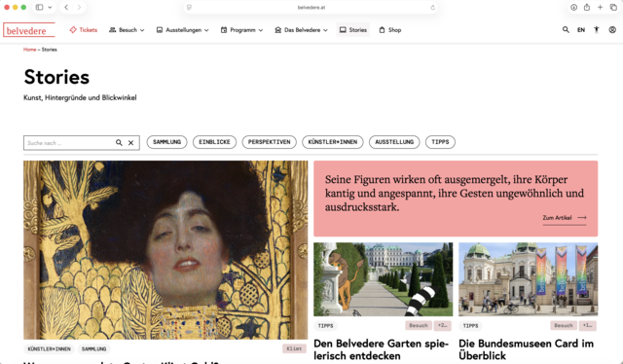Expand the '+2' tags on garden story
Image resolution: width=623 pixels, height=364 pixels.
click(442, 325)
